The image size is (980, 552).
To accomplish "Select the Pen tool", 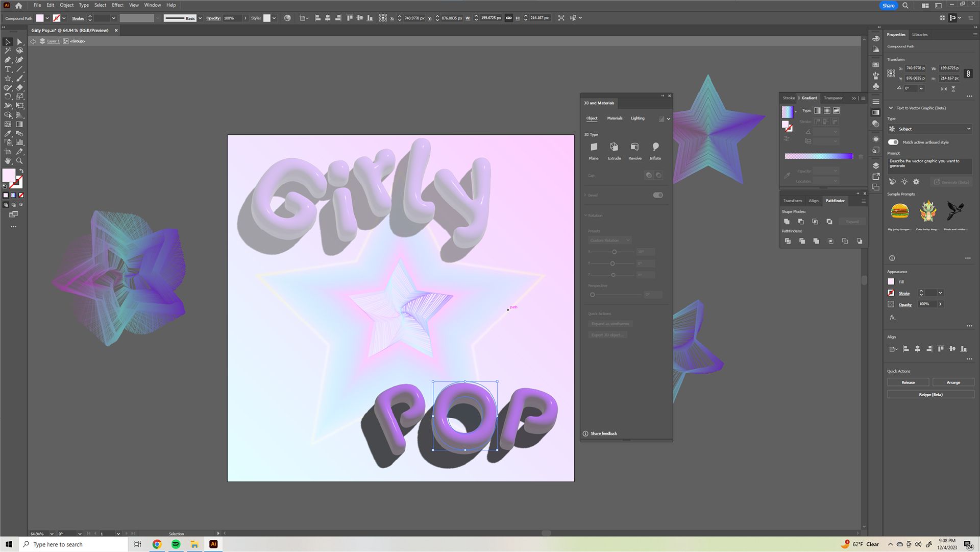I will 8,60.
